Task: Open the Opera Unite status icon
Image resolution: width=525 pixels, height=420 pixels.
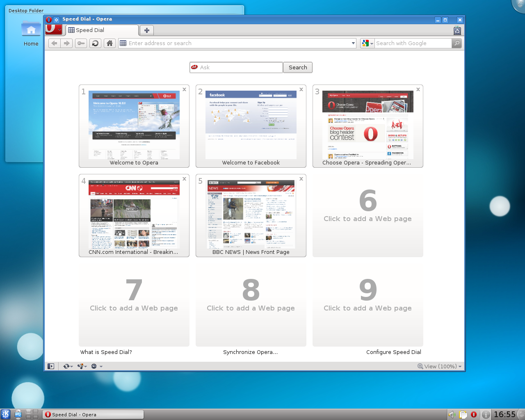Action: click(80, 366)
